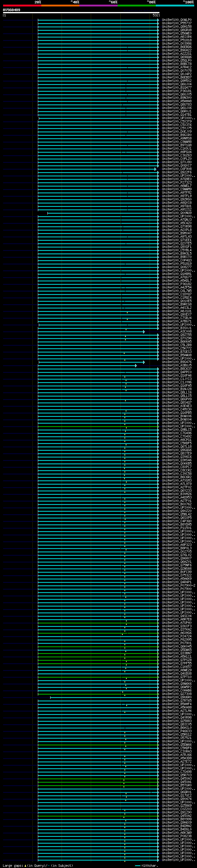This screenshot has height=868, width=197.
Task: Click the green alignment bar for UniRef100_Q33BN7
Action: click(98, 653)
